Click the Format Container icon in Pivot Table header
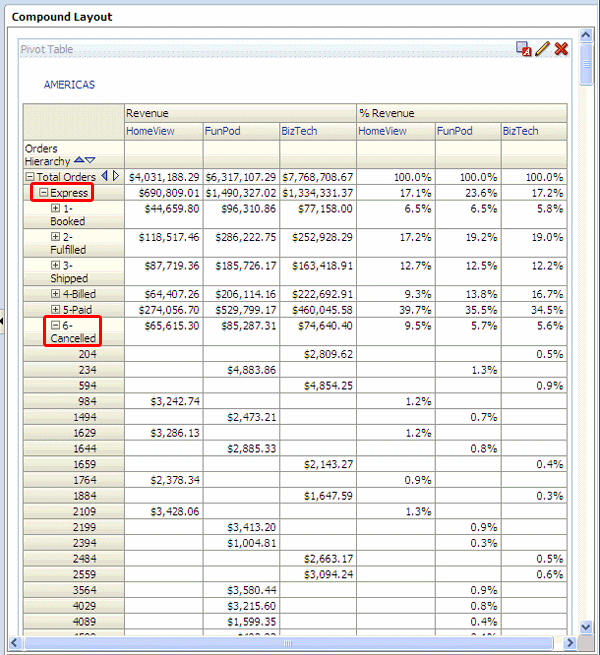 (523, 49)
